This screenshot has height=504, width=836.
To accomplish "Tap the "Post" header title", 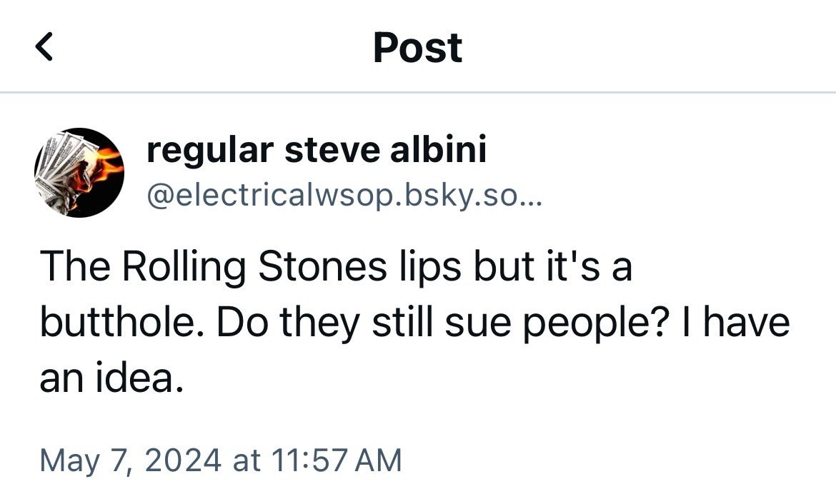I will 418,48.
